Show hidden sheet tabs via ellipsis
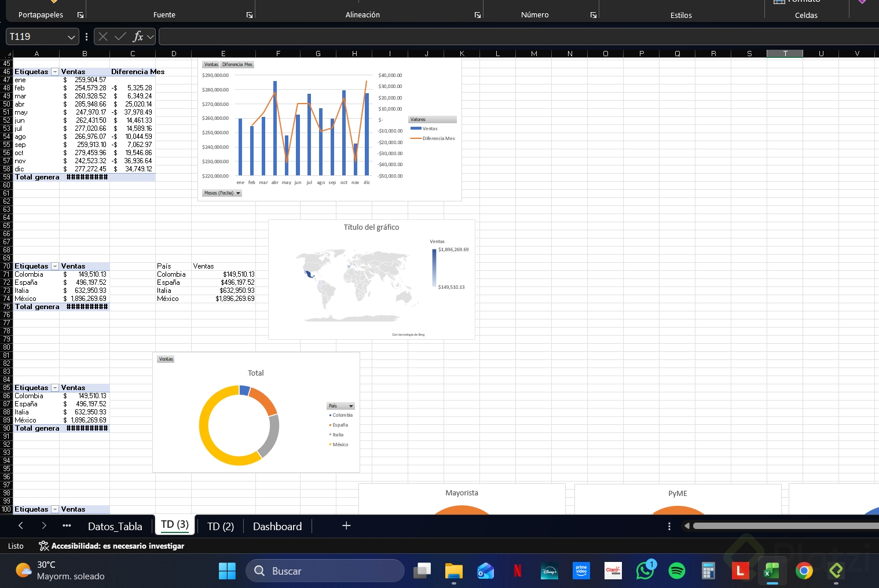The height and width of the screenshot is (588, 879). [67, 525]
